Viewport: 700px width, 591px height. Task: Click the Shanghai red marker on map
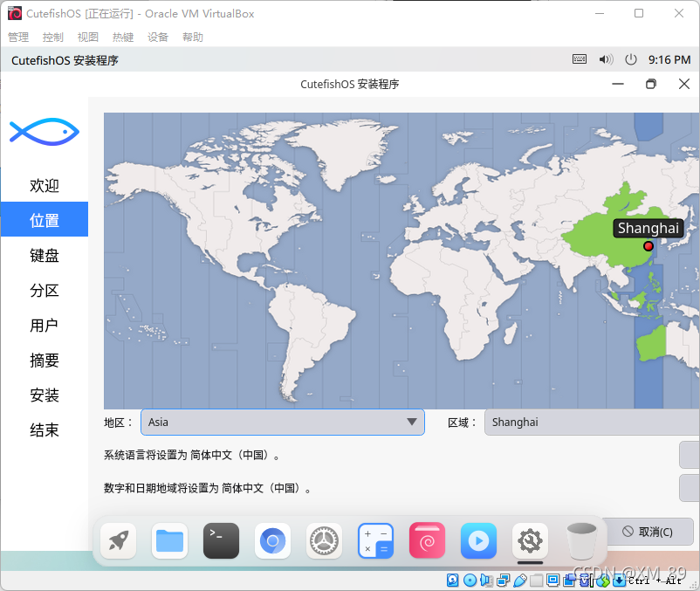pos(649,246)
